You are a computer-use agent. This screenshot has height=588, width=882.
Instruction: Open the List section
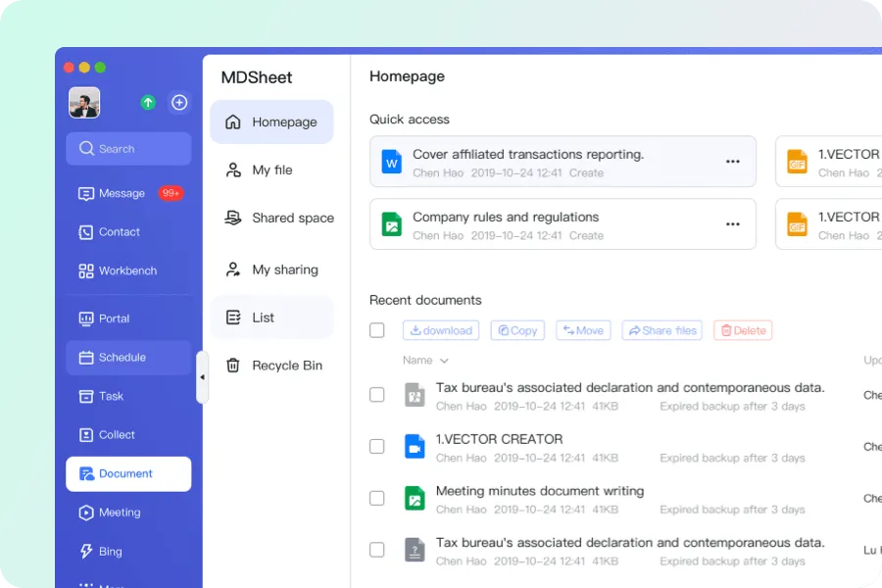pyautogui.click(x=271, y=318)
